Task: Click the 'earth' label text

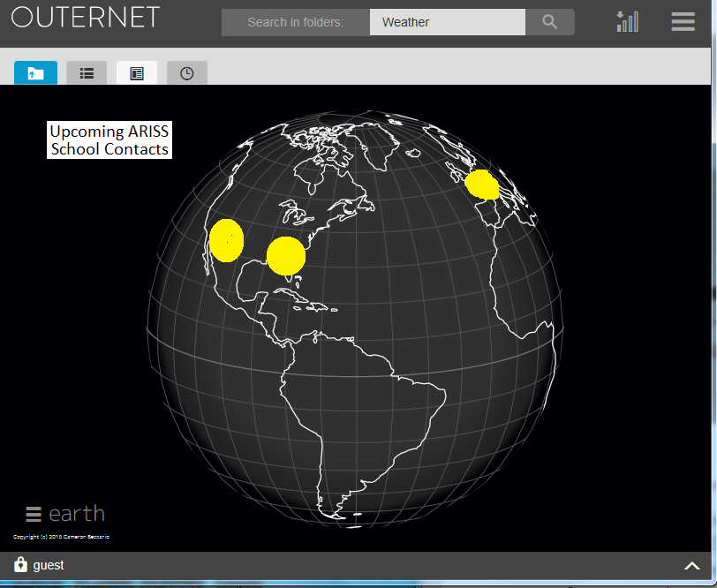Action: (77, 514)
